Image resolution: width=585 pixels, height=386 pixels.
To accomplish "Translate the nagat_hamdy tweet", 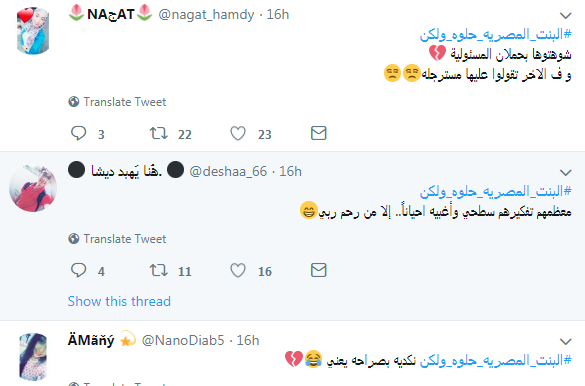I will (x=117, y=102).
